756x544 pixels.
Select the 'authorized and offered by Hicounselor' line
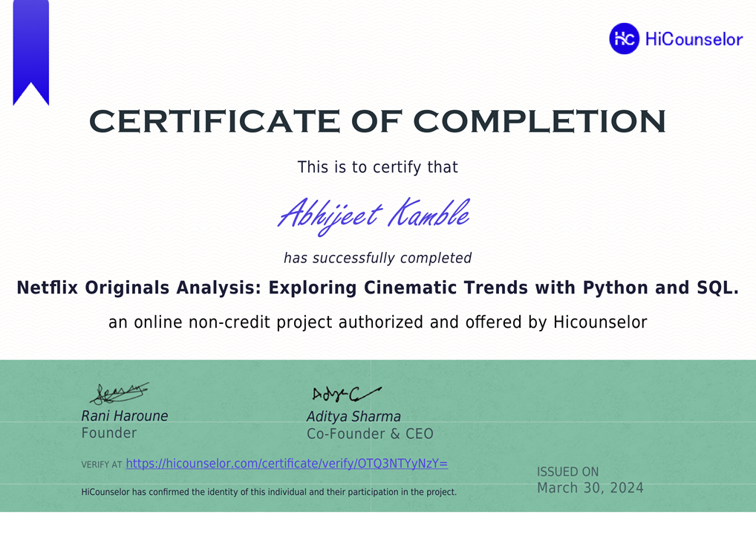point(377,322)
